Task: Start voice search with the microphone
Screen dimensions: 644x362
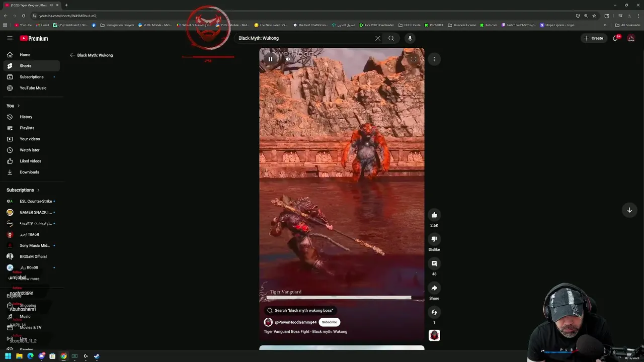Action: (410, 38)
